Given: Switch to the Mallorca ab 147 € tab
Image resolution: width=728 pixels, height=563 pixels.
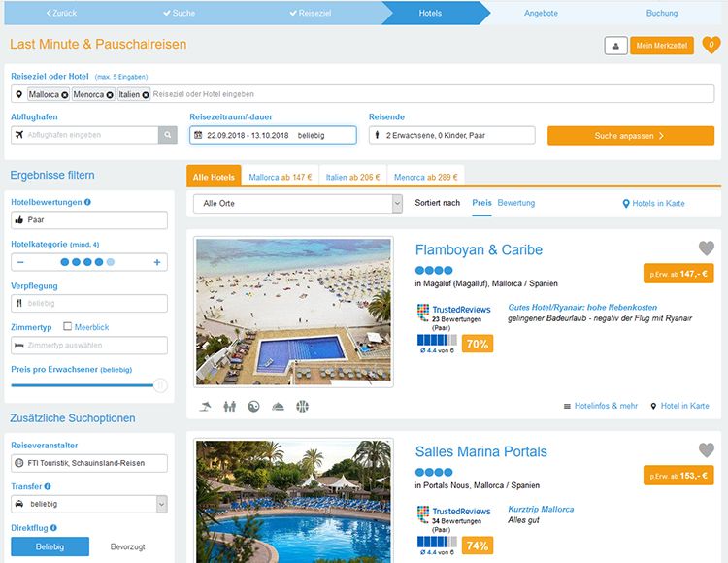Looking at the screenshot, I should pyautogui.click(x=280, y=177).
